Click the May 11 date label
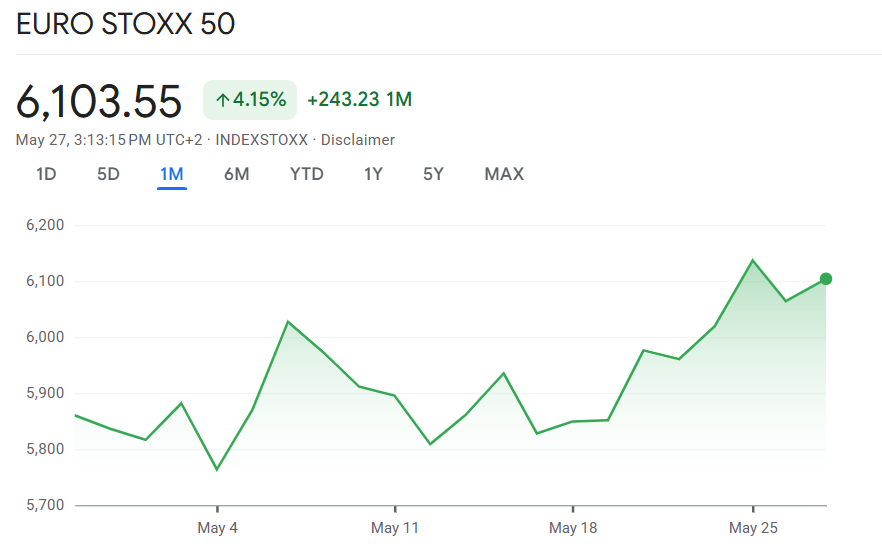 [x=395, y=528]
